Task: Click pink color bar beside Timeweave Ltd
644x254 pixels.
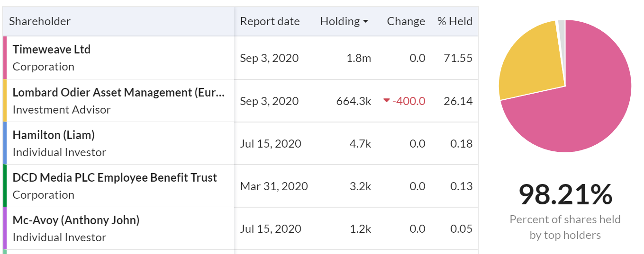Action: (x=5, y=58)
